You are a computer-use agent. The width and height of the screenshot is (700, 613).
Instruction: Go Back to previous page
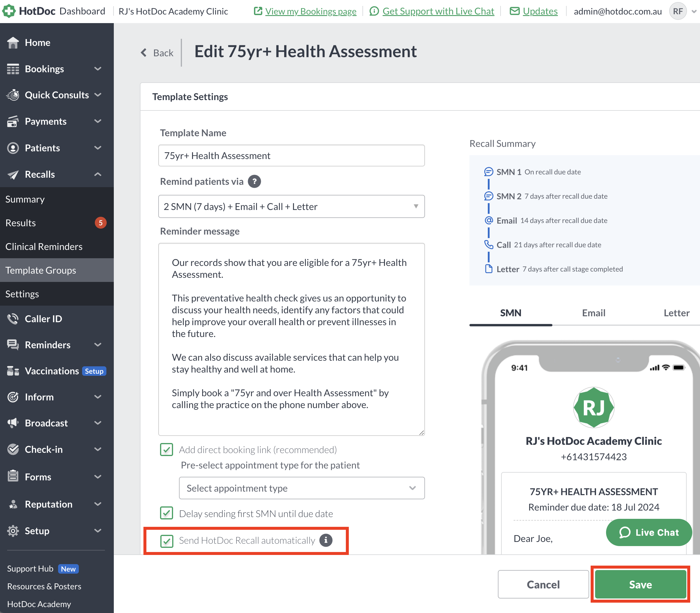coord(157,53)
